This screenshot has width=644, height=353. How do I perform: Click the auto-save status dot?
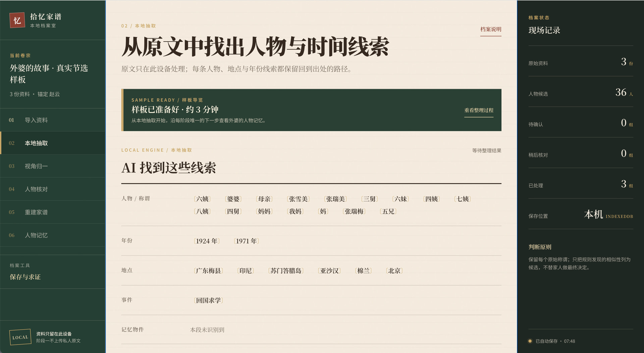530,341
